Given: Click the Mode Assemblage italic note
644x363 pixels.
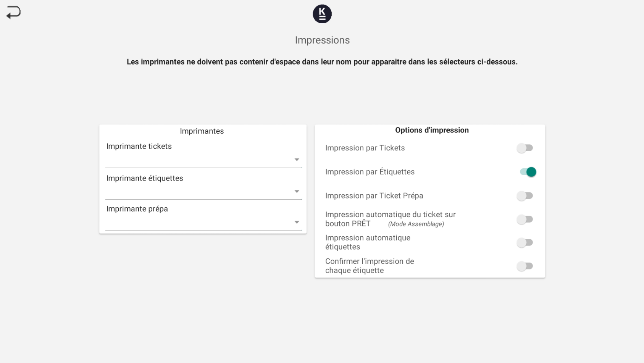Looking at the screenshot, I should coord(416,224).
